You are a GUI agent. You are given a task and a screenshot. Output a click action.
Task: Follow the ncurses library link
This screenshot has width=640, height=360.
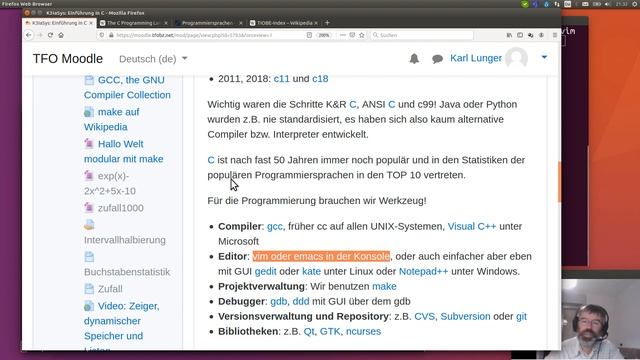[363, 331]
